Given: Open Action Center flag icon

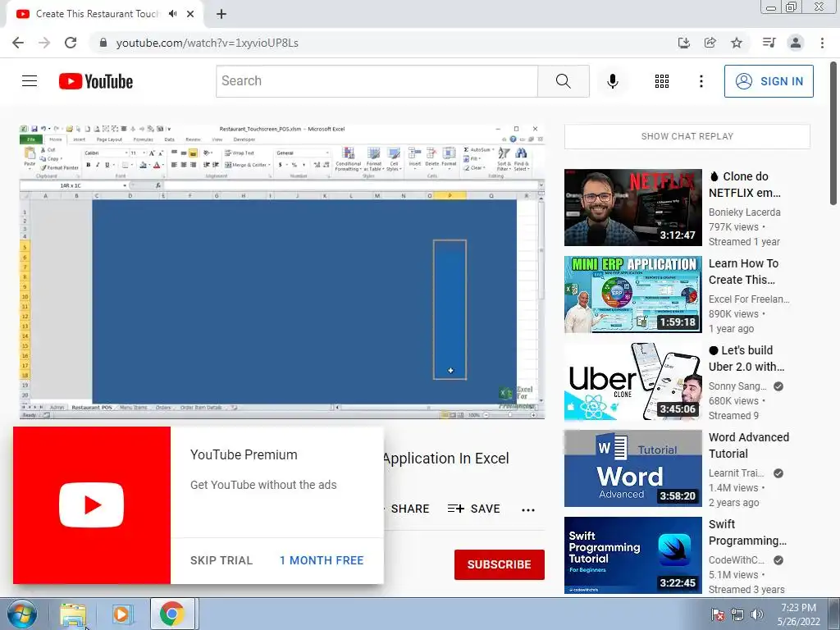Looking at the screenshot, I should (x=717, y=614).
